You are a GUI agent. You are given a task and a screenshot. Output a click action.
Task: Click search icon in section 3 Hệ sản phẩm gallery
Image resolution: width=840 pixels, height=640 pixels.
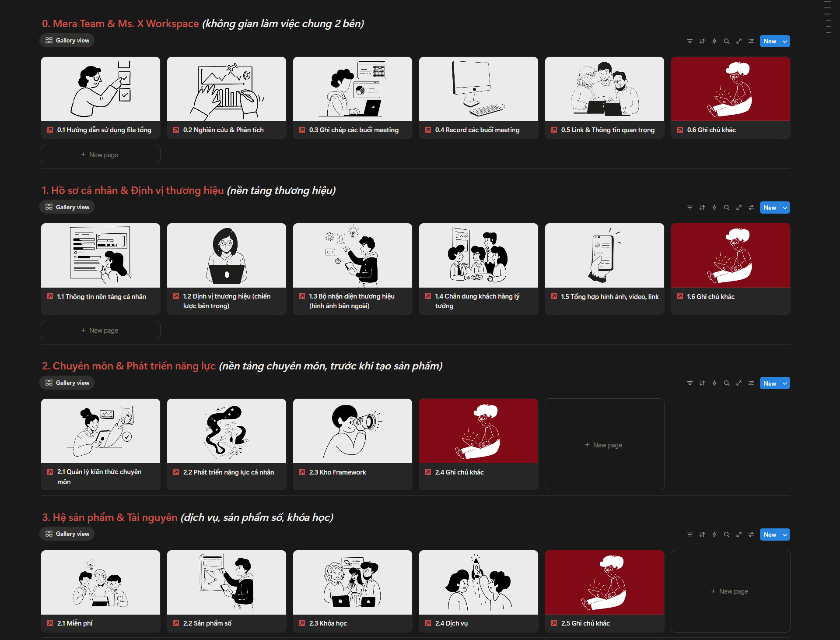726,535
